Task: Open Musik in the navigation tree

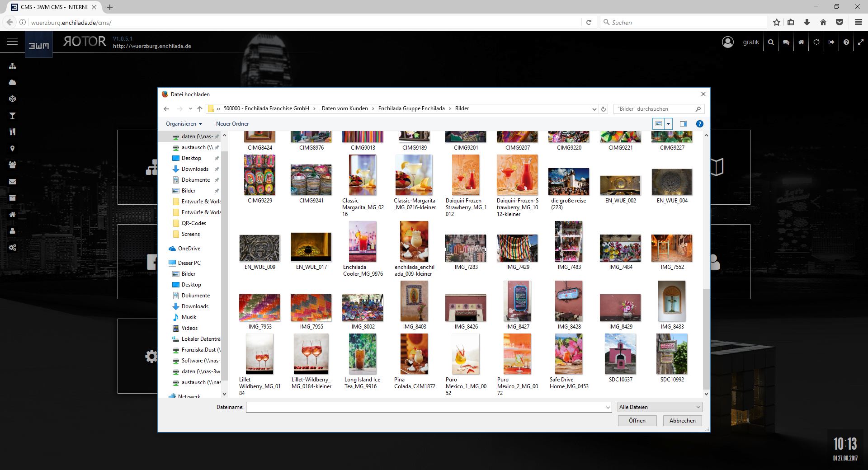Action: coord(189,317)
